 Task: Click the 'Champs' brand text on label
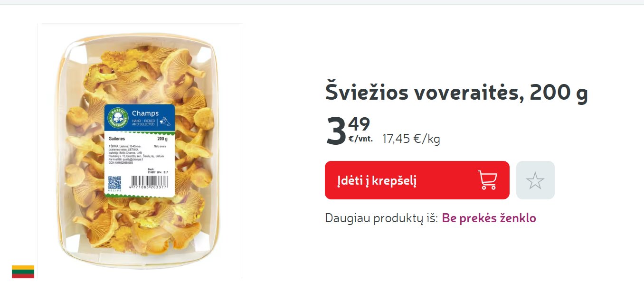pos(145,113)
